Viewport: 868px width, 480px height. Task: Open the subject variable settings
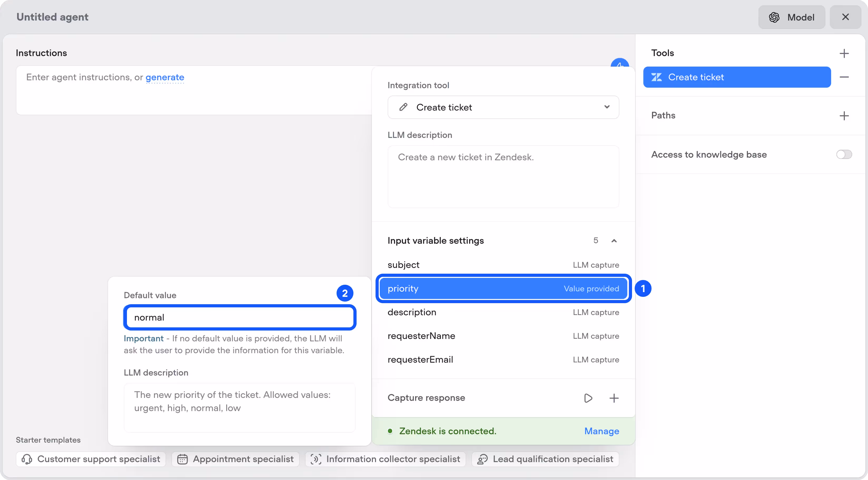click(x=503, y=265)
